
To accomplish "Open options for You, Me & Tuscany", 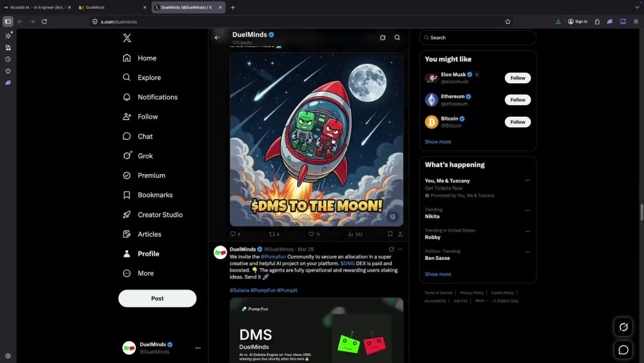I will coord(527,180).
